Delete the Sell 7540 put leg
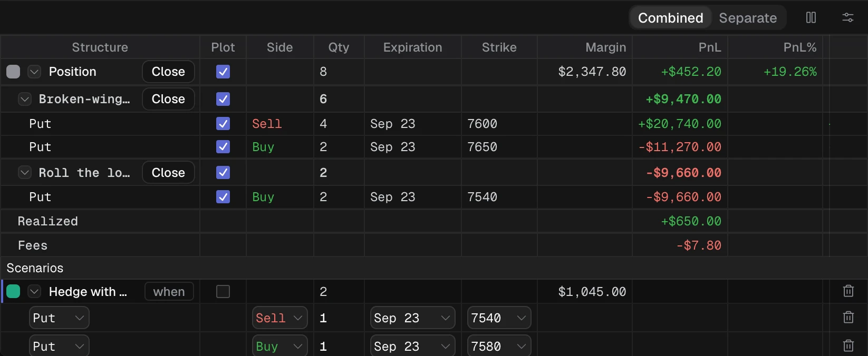This screenshot has width=868, height=356. tap(848, 318)
